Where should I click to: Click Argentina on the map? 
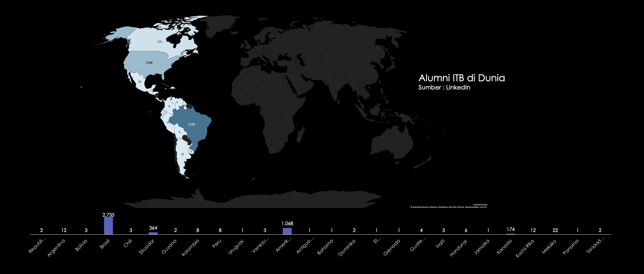coord(183,154)
